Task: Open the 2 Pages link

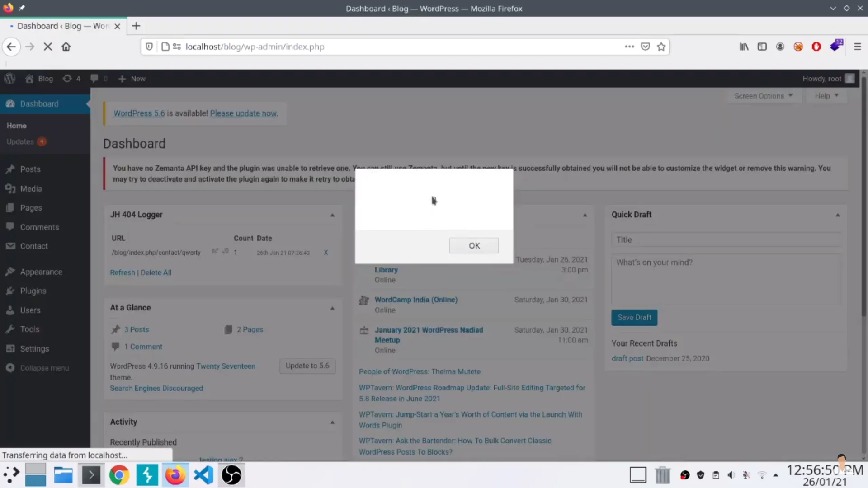Action: coord(250,329)
